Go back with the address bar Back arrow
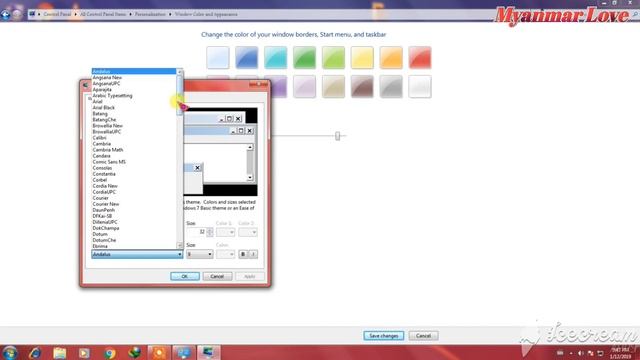This screenshot has width=640, height=360. pos(5,14)
